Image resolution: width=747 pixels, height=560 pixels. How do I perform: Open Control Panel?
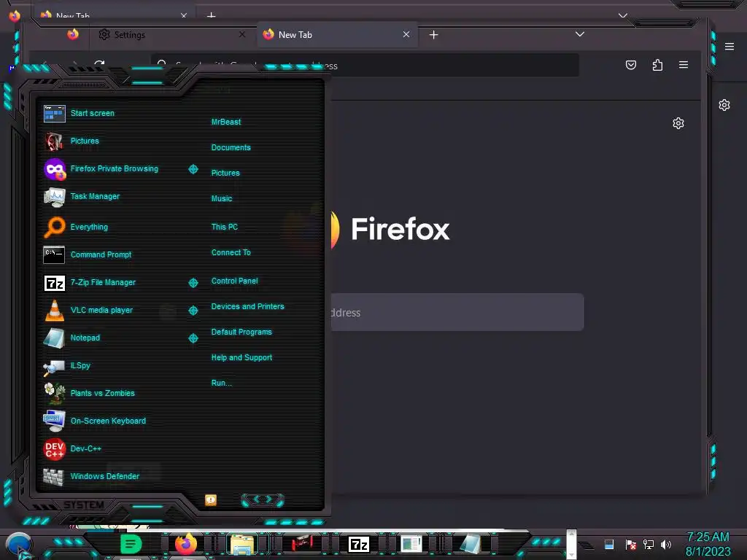point(234,281)
